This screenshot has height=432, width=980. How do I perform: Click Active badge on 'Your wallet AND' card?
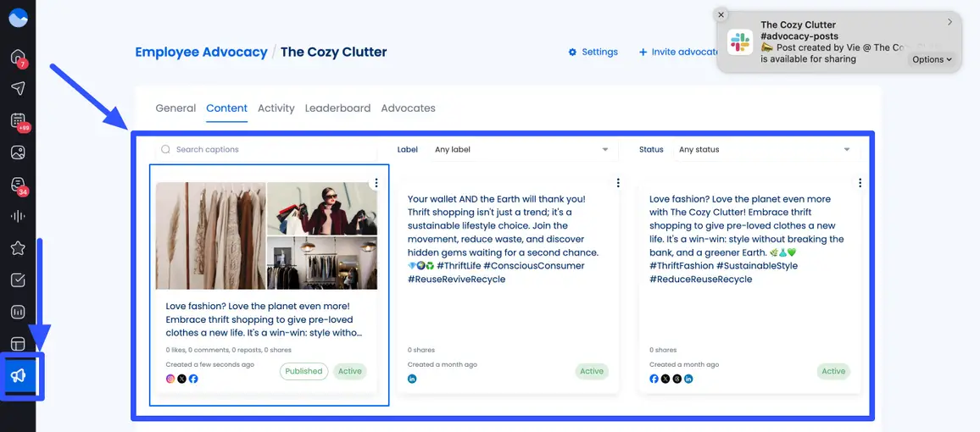[592, 372]
